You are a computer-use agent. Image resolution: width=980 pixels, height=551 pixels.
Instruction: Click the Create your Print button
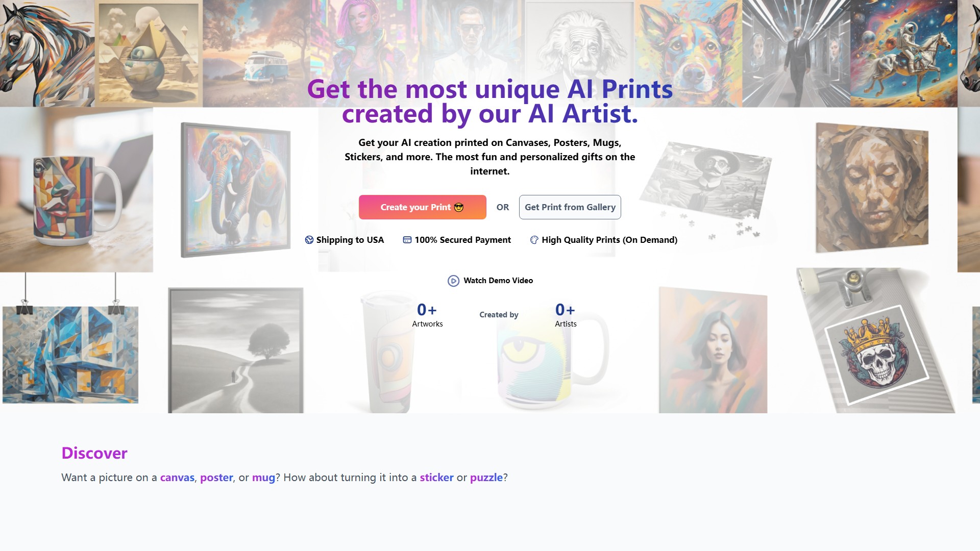point(422,207)
